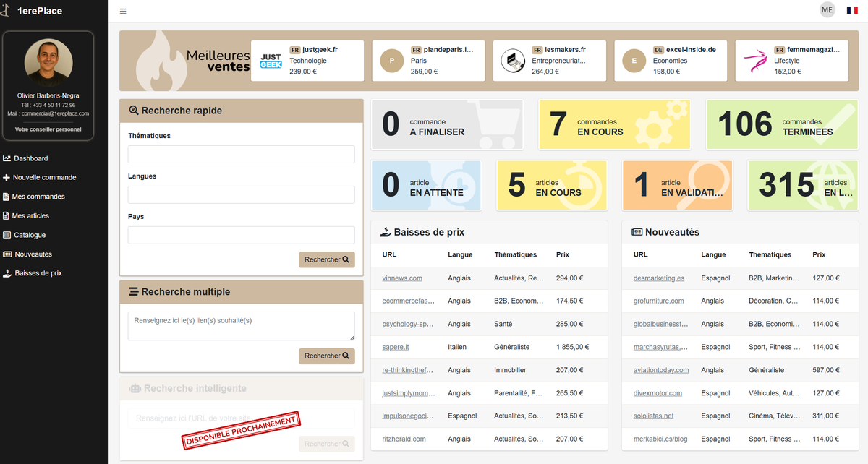868x464 pixels.
Task: Click the Mes commandes document icon
Action: coord(7,197)
